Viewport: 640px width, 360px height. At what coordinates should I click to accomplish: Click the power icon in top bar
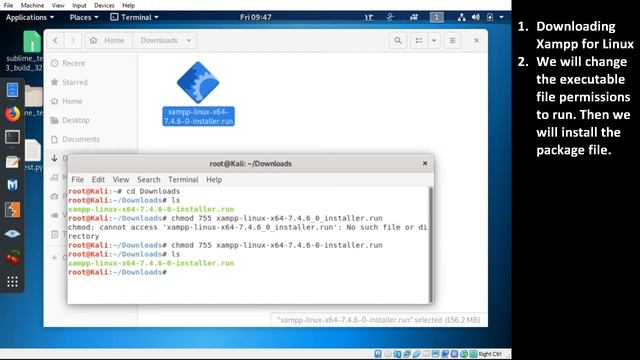pyautogui.click(x=490, y=17)
